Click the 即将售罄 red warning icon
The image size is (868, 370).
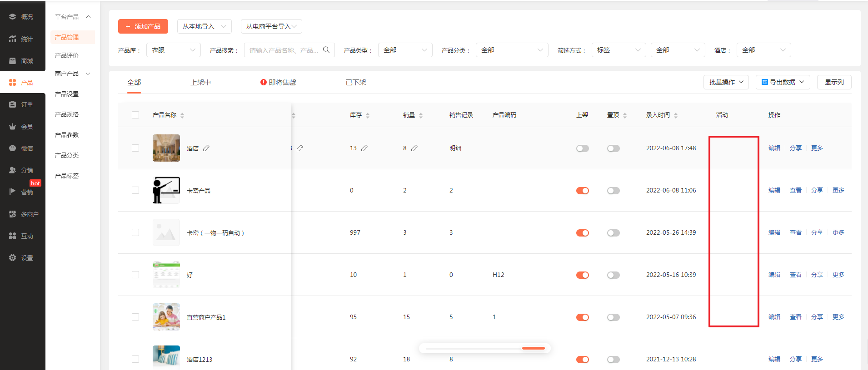(263, 82)
